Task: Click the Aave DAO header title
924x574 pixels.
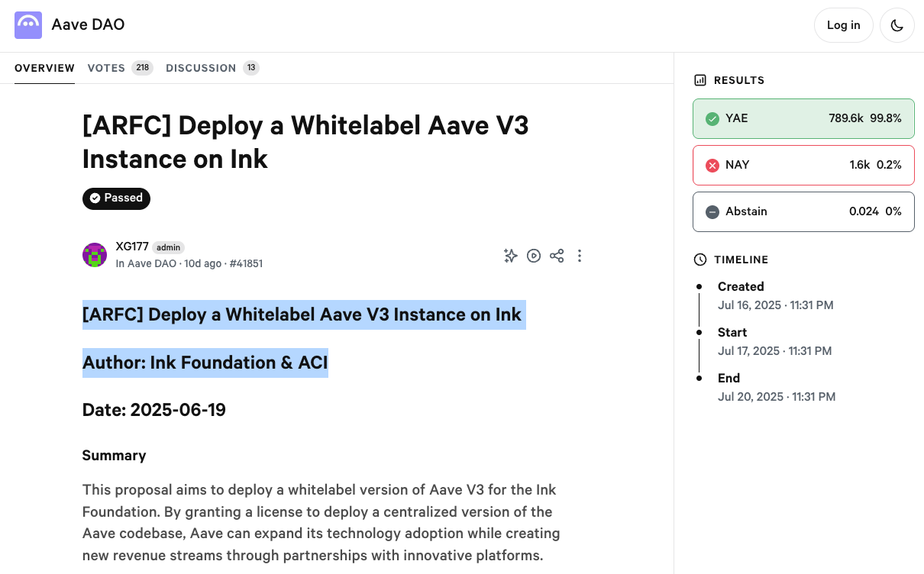Action: [88, 24]
